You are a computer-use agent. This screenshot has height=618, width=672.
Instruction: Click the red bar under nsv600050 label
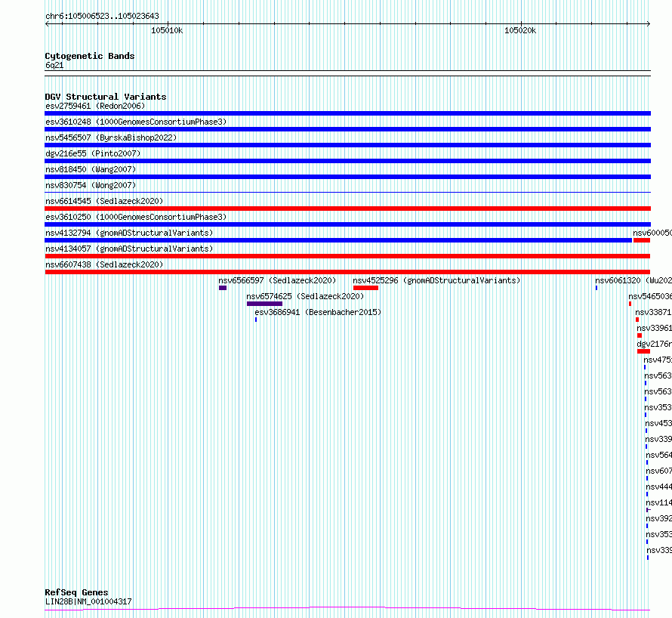[x=642, y=240]
